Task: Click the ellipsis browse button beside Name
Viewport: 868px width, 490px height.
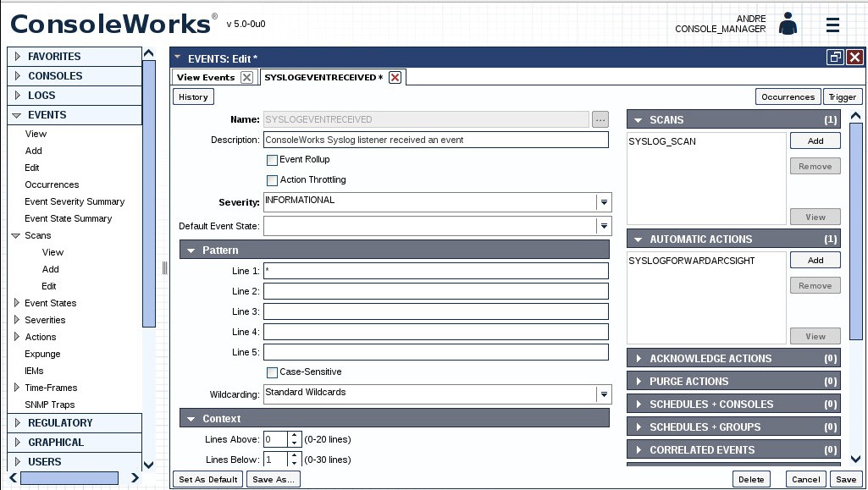Action: pos(600,119)
